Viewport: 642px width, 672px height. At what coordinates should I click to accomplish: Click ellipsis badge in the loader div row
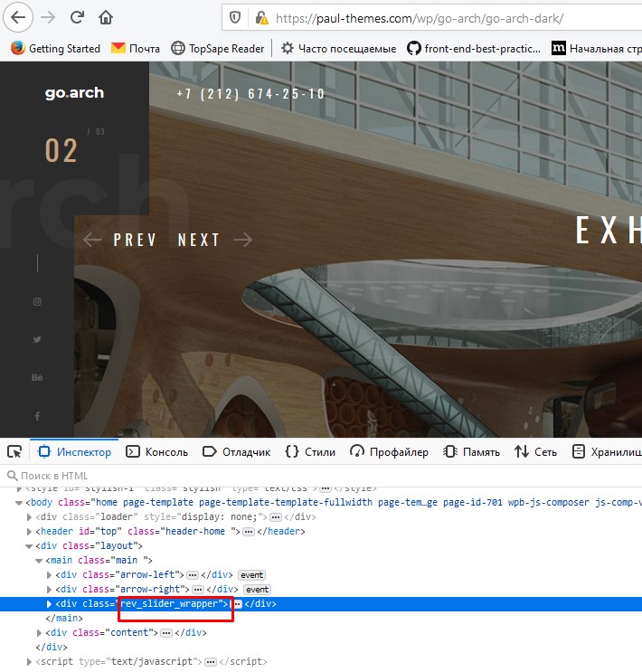tap(276, 517)
